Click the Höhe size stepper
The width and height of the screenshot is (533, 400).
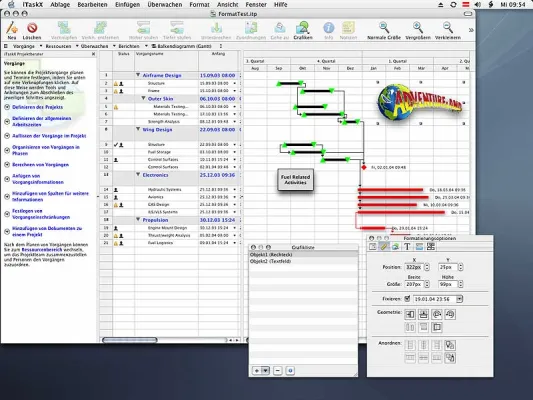461,284
